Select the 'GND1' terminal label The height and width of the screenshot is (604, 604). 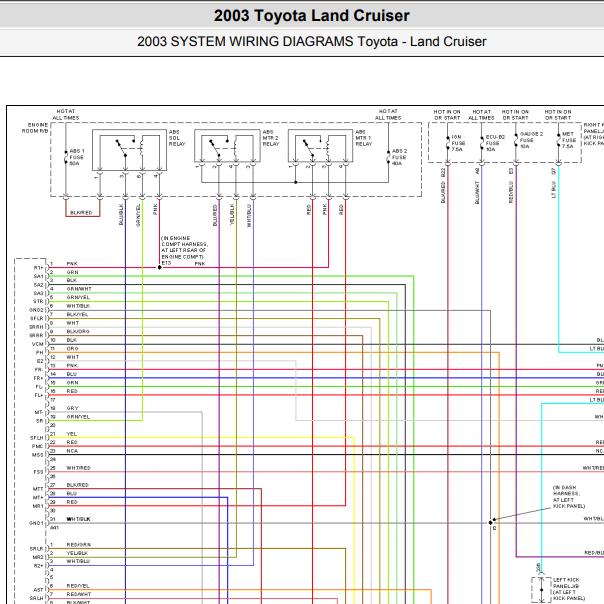click(36, 523)
